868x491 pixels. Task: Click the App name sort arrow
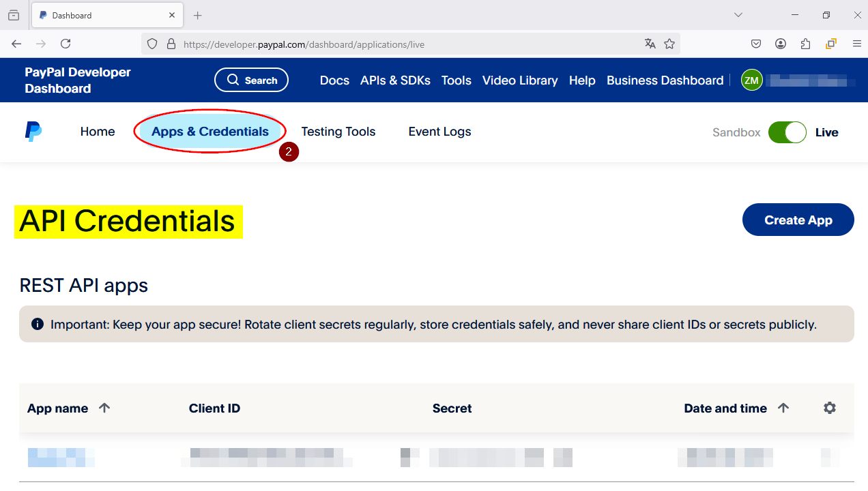point(104,408)
